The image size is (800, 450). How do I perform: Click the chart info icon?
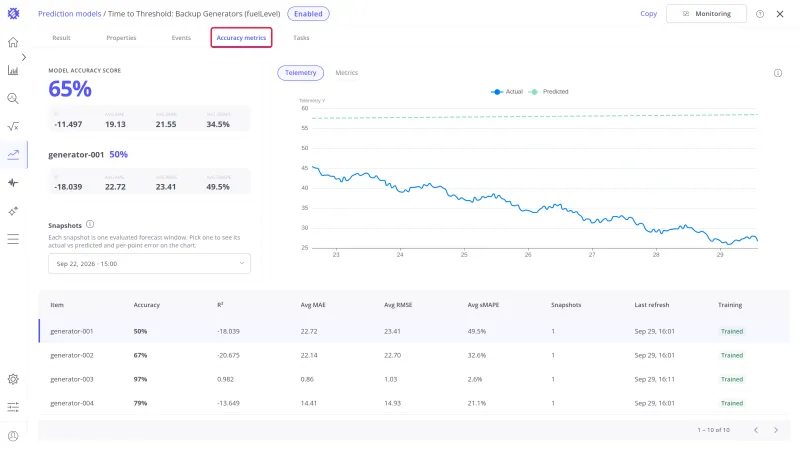pyautogui.click(x=778, y=73)
